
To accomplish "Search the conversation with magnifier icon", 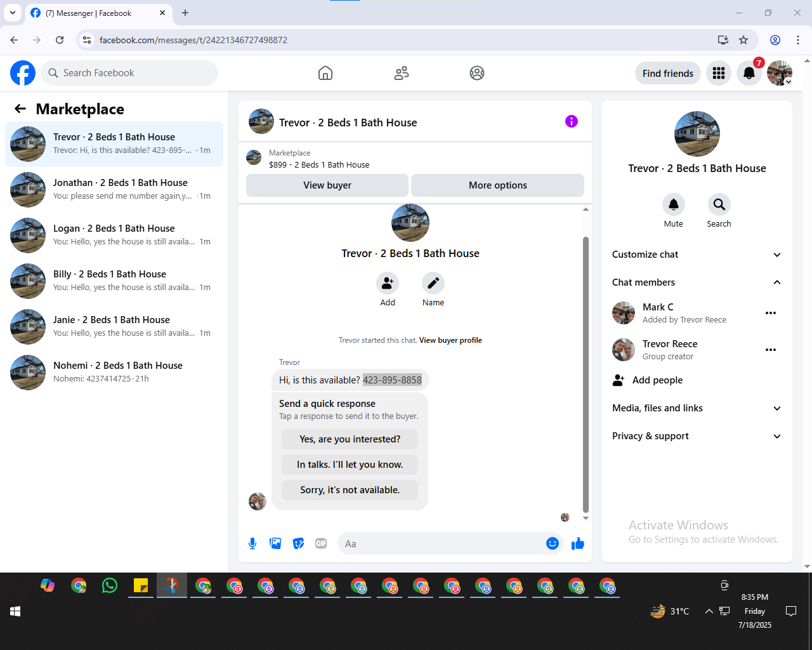I will coord(719,204).
